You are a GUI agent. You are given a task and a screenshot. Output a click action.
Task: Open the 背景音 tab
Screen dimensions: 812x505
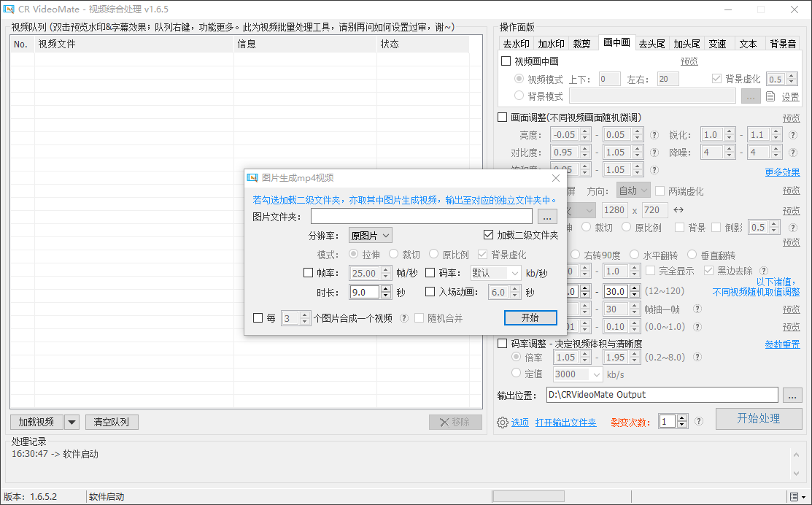click(x=783, y=44)
